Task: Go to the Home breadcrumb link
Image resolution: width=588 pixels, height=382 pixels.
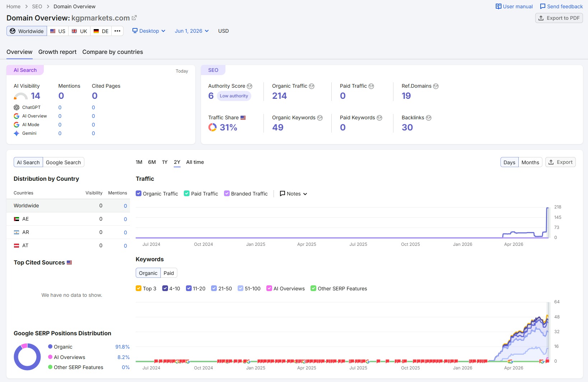Action: [x=13, y=6]
